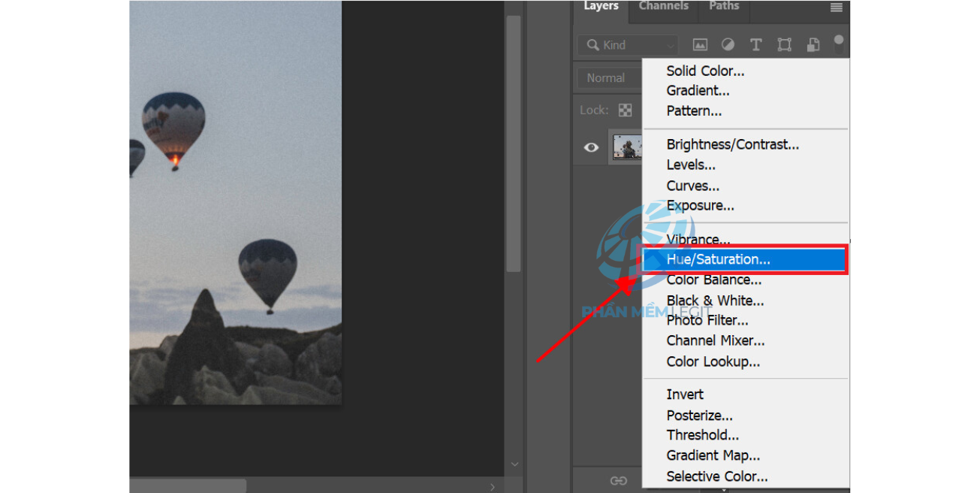Open the Normal blend mode dropdown
Viewport: 980px width, 493px height.
[x=610, y=78]
